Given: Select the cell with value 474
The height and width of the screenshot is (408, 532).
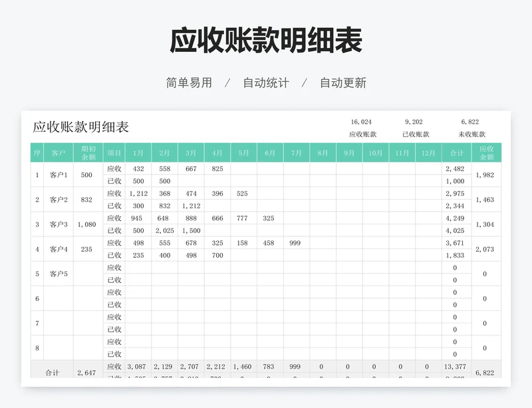Looking at the screenshot, I should pyautogui.click(x=191, y=194).
